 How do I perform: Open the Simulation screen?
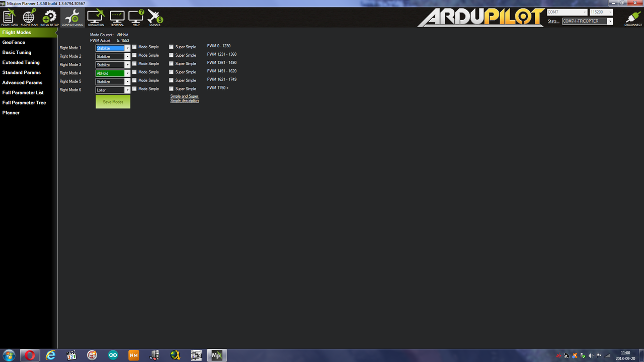(x=96, y=18)
